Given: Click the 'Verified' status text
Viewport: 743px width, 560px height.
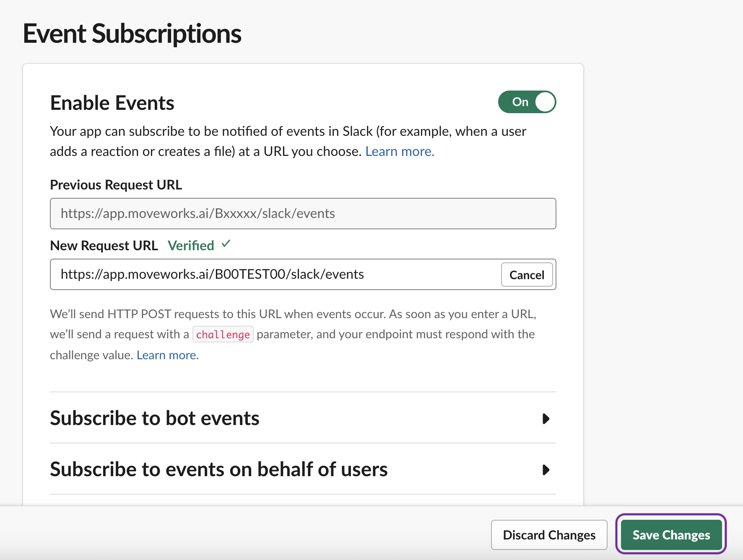Looking at the screenshot, I should point(191,246).
